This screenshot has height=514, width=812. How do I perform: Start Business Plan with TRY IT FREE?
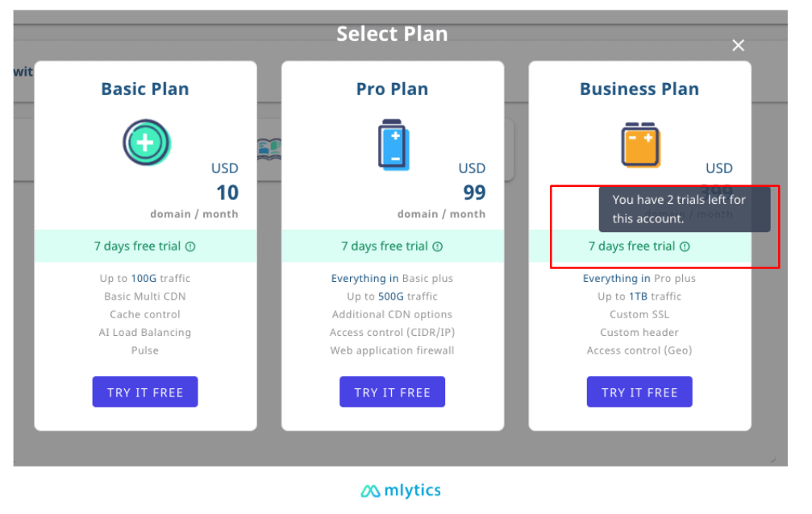coord(639,392)
